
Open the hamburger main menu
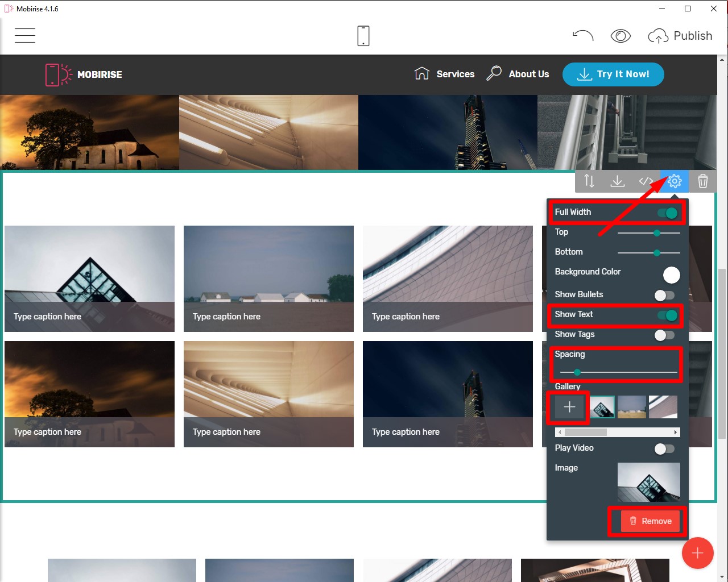click(x=25, y=36)
